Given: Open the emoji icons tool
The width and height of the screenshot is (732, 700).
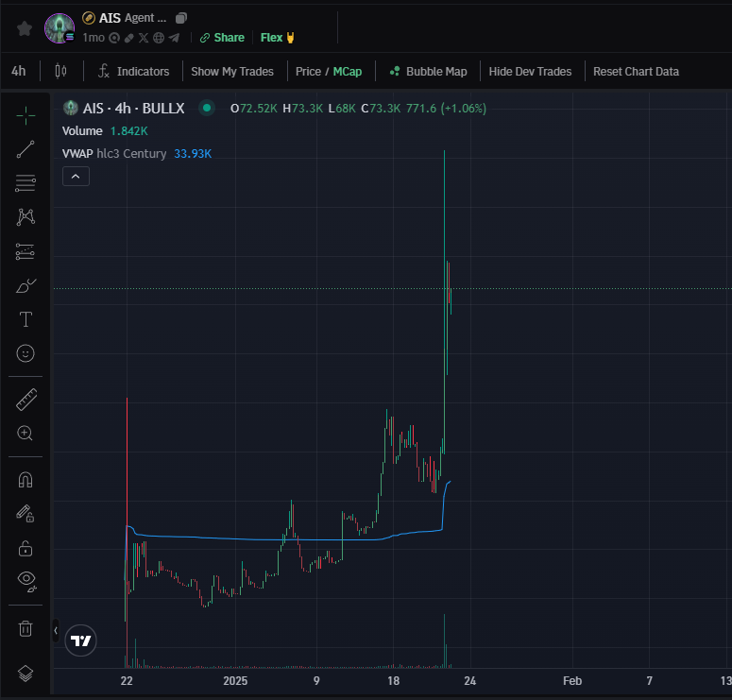Looking at the screenshot, I should (26, 353).
